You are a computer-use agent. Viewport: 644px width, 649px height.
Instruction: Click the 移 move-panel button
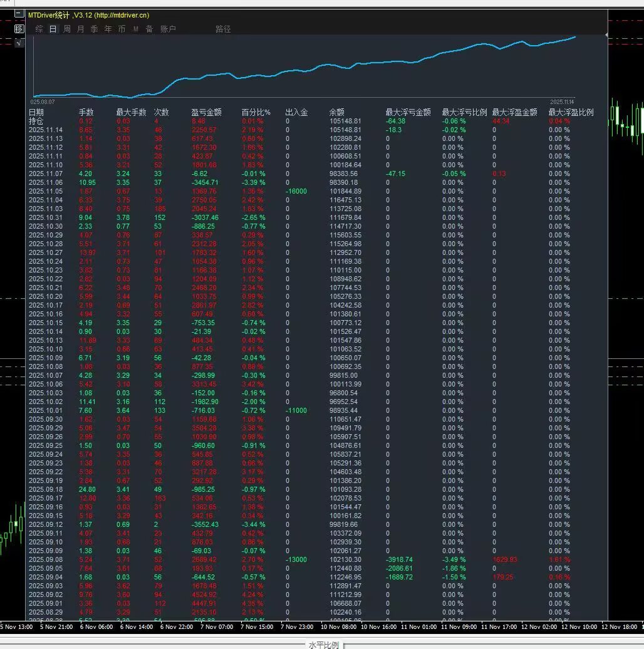(19, 29)
